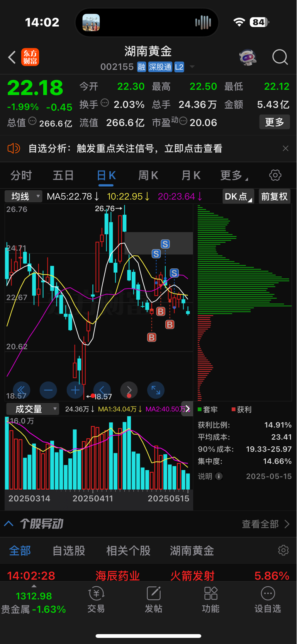Zoom in chart with plus button
The width and height of the screenshot is (297, 644).
(75, 390)
